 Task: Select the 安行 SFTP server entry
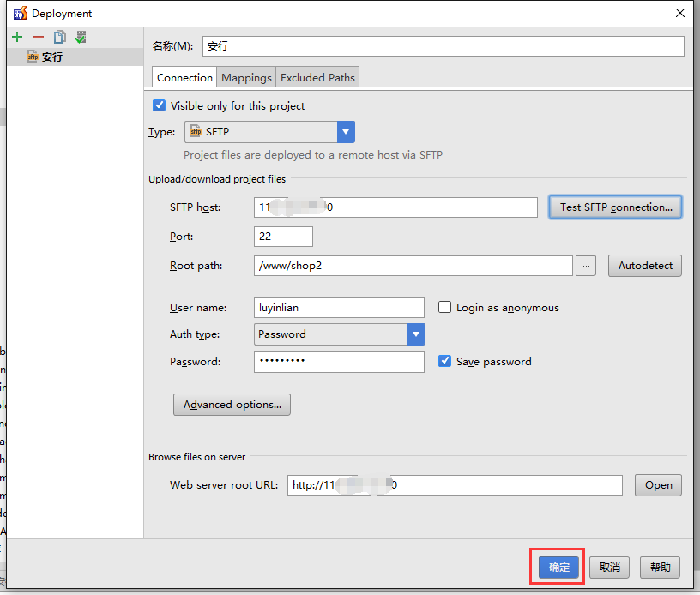click(51, 57)
